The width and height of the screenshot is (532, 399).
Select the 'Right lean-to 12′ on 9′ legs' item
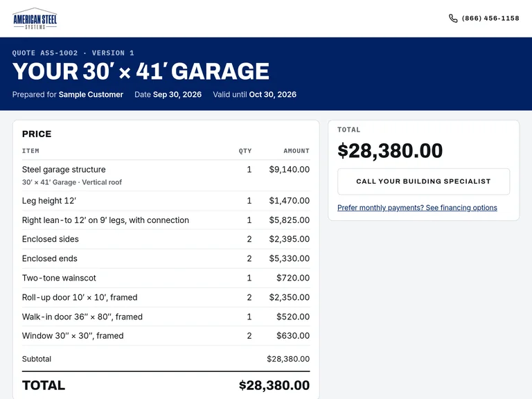tap(105, 220)
